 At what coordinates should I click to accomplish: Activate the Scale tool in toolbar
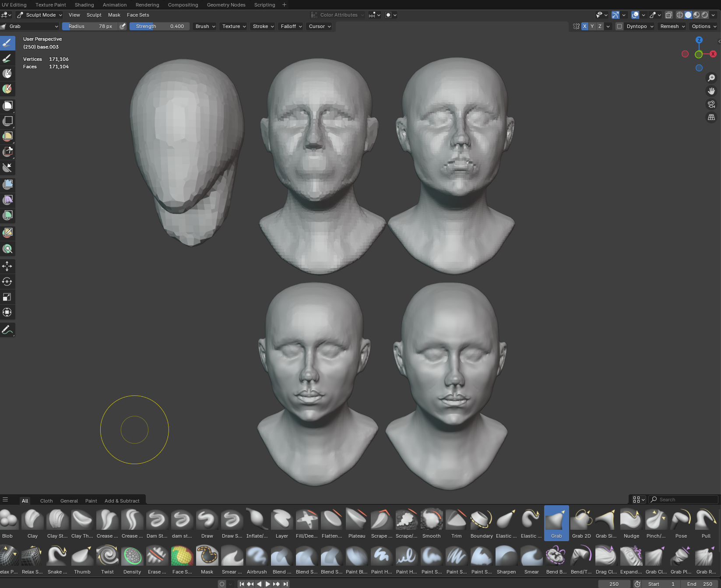click(7, 297)
